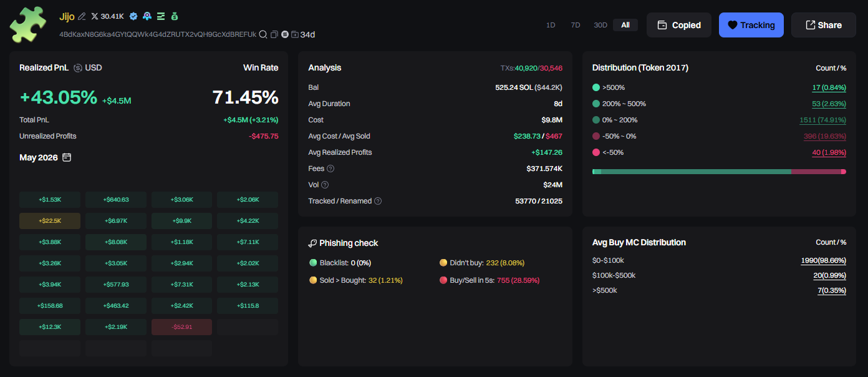868x377 pixels.
Task: Open the 17 (0.84%) >500% distribution link
Action: point(829,87)
